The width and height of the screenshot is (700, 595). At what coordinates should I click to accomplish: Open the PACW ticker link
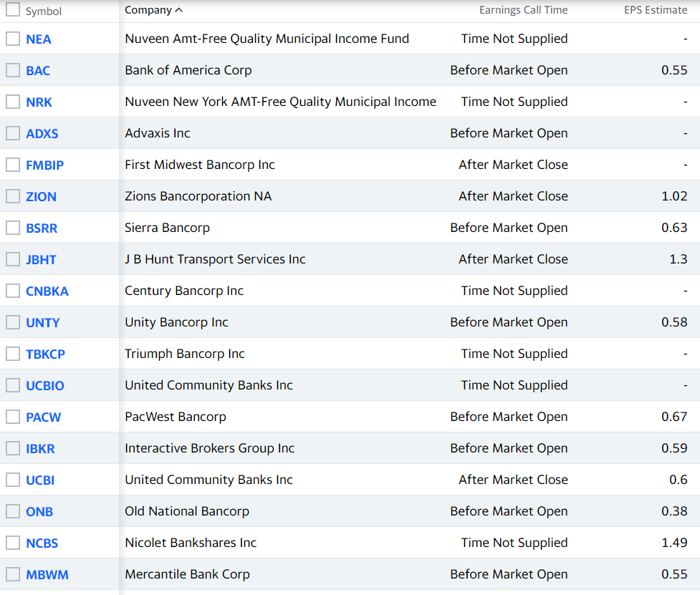click(x=43, y=417)
